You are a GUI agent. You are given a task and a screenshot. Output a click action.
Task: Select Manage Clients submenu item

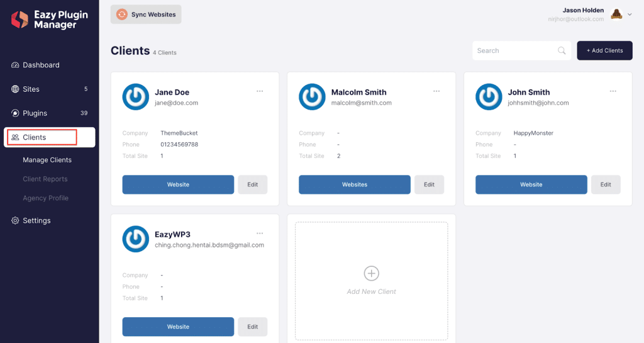coord(47,160)
